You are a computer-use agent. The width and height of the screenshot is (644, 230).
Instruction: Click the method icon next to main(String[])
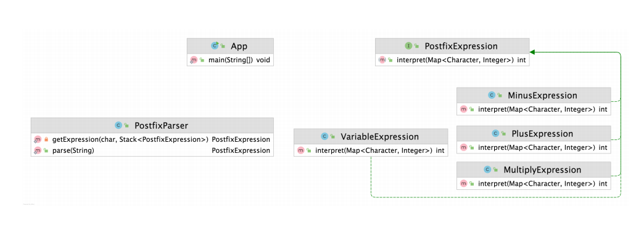pyautogui.click(x=194, y=60)
